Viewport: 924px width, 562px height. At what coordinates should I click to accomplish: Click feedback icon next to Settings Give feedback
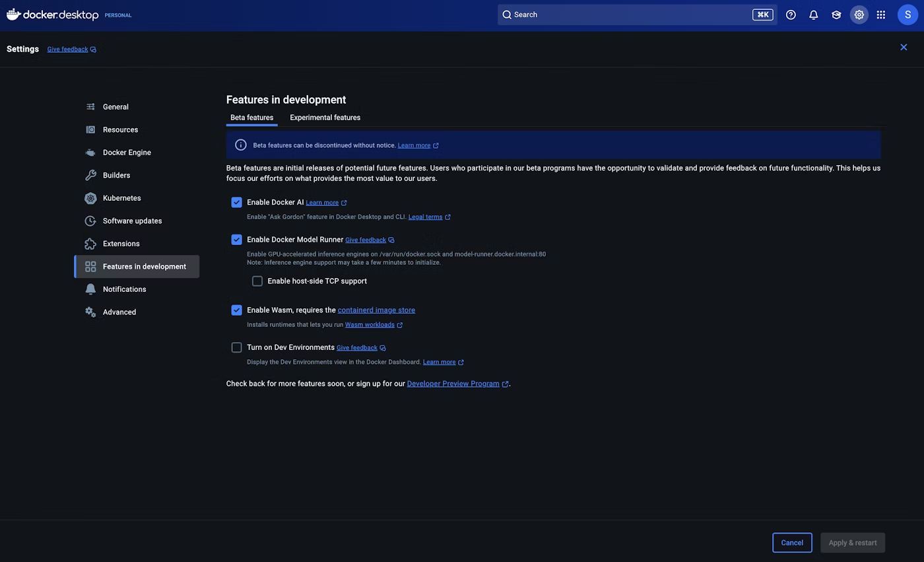[93, 50]
